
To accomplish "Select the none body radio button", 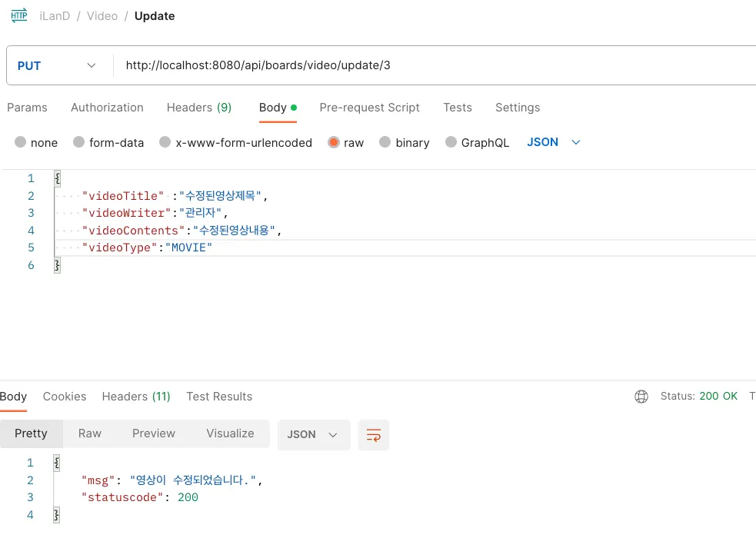I will coord(21,142).
